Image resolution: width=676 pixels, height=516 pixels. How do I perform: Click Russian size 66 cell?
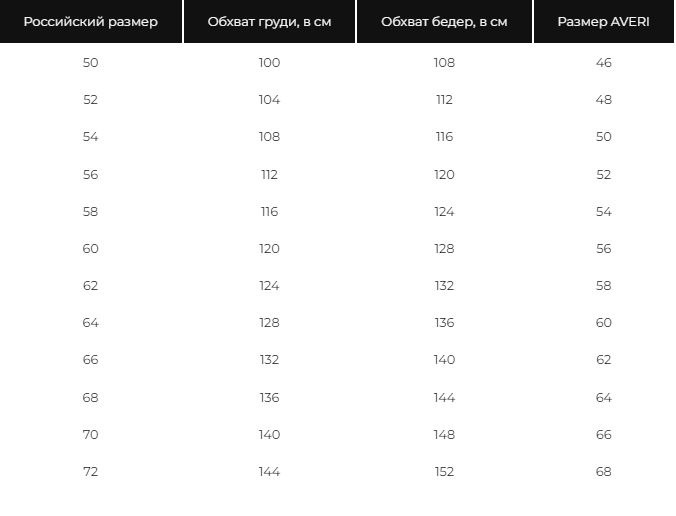91,360
